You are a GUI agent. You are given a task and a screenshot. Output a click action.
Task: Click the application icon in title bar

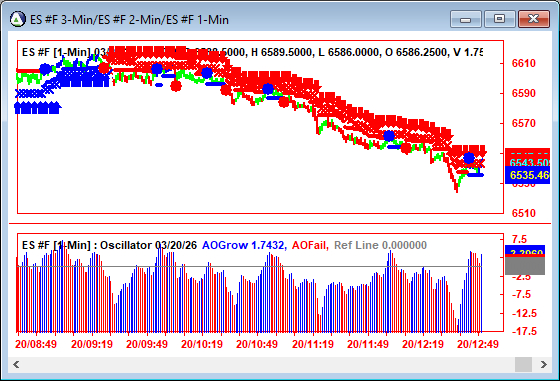point(18,19)
